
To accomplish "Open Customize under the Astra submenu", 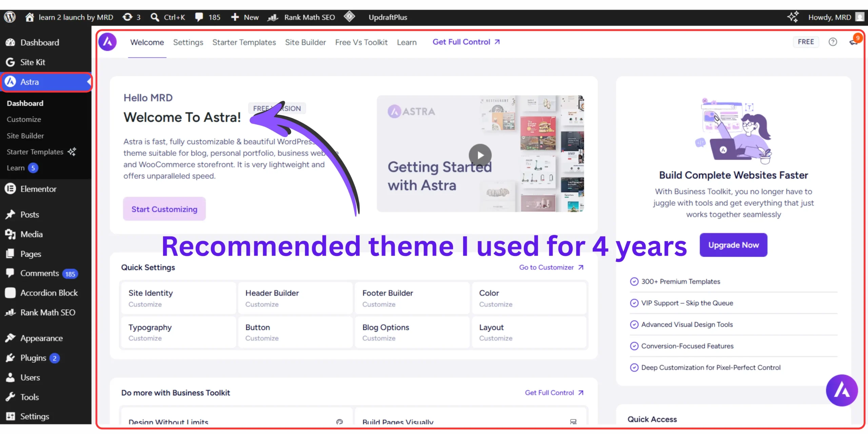I will click(24, 119).
